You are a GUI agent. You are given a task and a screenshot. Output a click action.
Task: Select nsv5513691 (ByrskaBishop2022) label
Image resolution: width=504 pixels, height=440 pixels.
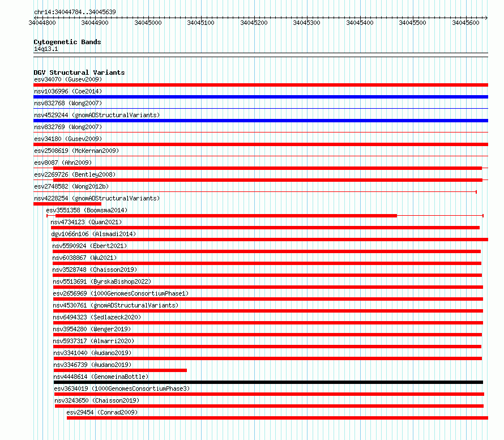pos(102,281)
